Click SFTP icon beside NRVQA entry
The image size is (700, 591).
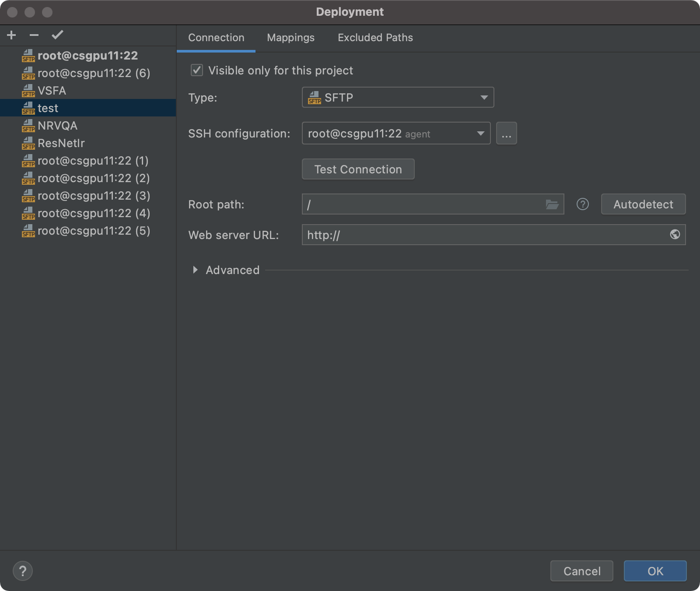coord(28,126)
